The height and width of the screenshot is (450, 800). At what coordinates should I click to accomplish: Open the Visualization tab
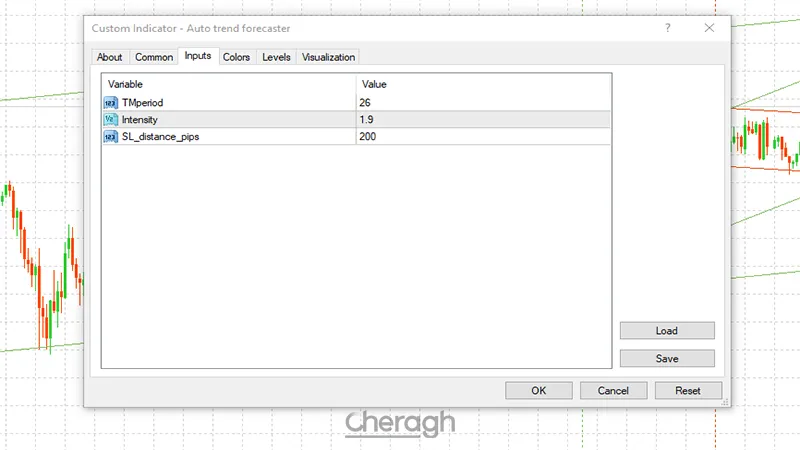pyautogui.click(x=328, y=57)
